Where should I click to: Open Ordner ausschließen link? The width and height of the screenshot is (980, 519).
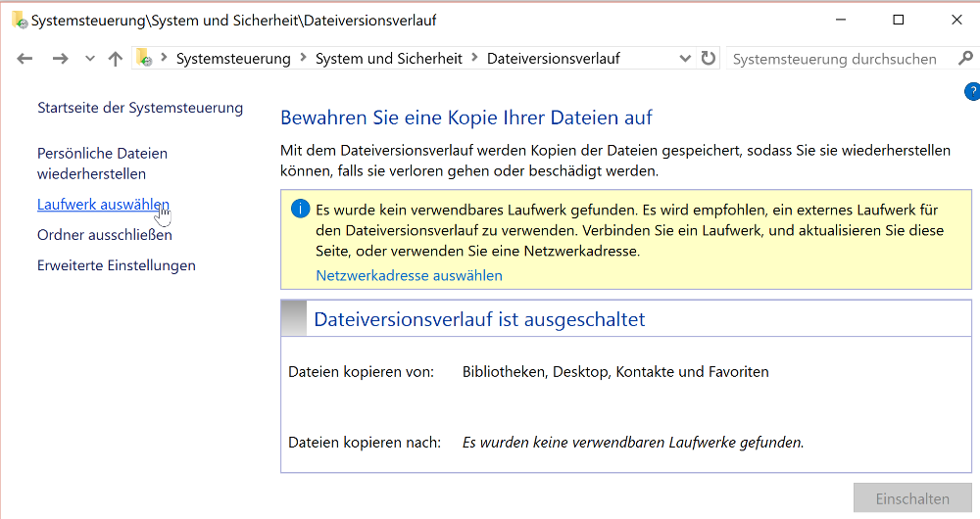pyautogui.click(x=104, y=235)
